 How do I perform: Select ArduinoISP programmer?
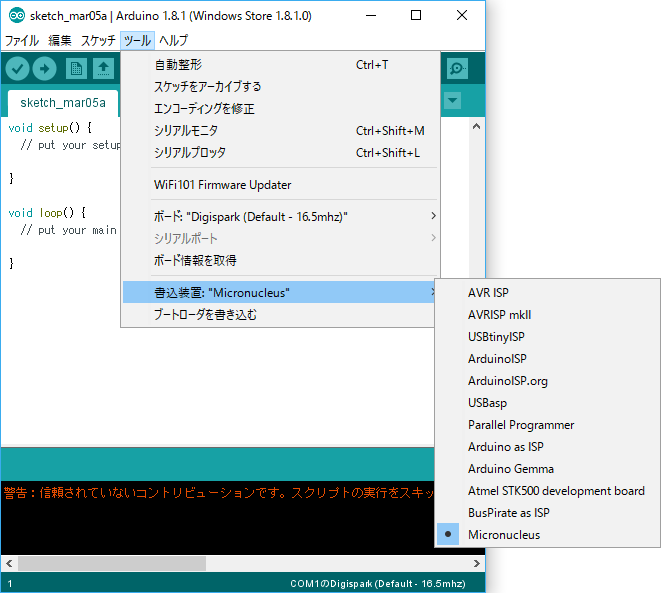[548, 359]
